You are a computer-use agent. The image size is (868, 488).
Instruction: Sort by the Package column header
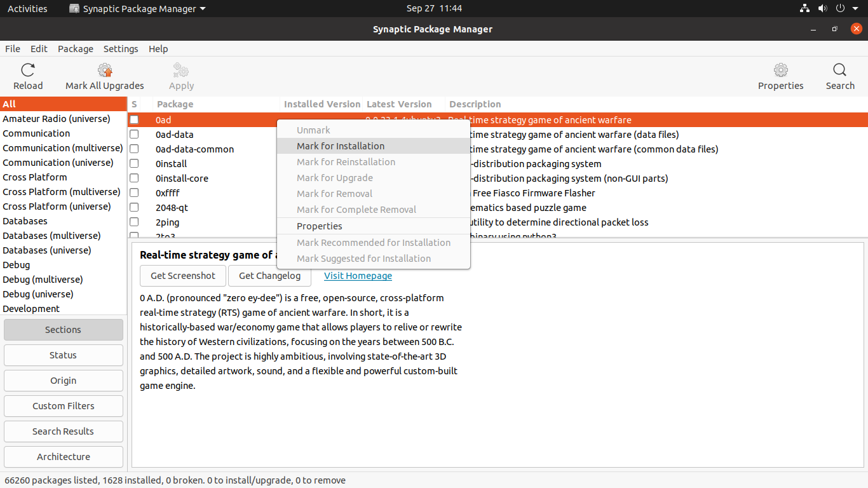pyautogui.click(x=216, y=104)
